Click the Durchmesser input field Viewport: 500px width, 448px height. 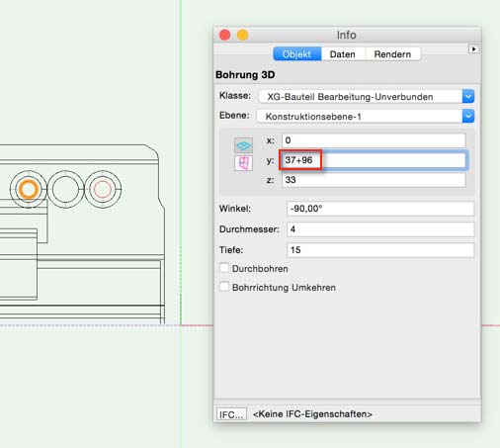click(380, 229)
